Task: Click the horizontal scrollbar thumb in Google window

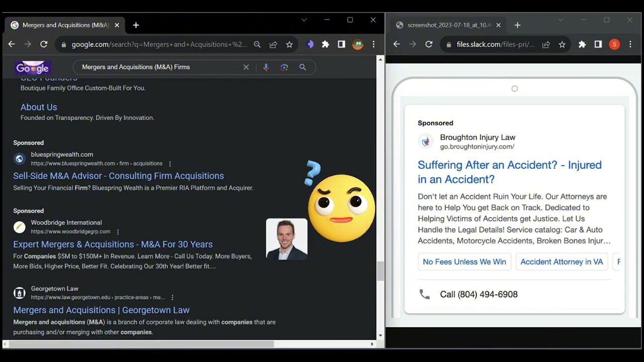Action: point(141,344)
